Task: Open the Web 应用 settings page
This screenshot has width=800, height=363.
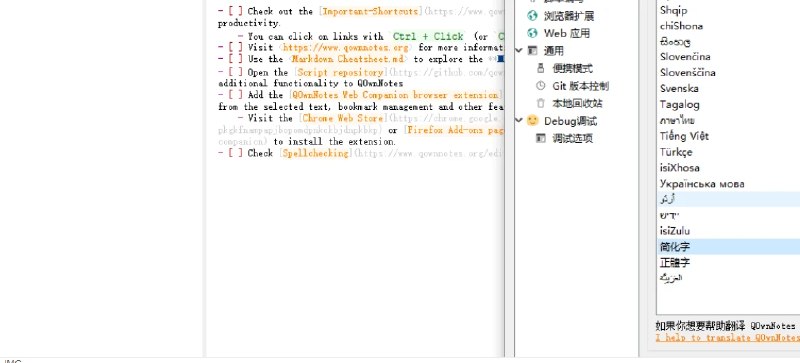Action: point(566,33)
